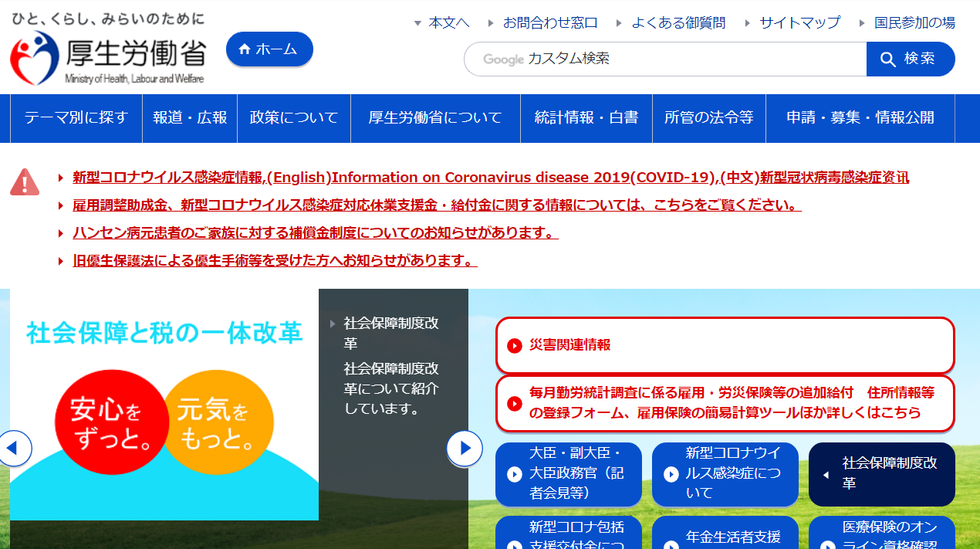This screenshot has height=549, width=980.
Task: Open 毎月勤労統計調査 追加給付 button
Action: click(725, 403)
